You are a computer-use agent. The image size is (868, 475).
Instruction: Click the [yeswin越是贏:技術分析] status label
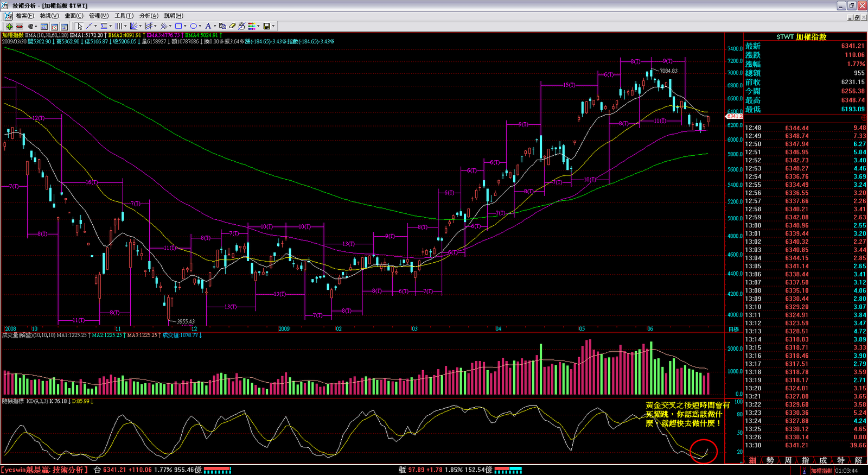[44, 470]
